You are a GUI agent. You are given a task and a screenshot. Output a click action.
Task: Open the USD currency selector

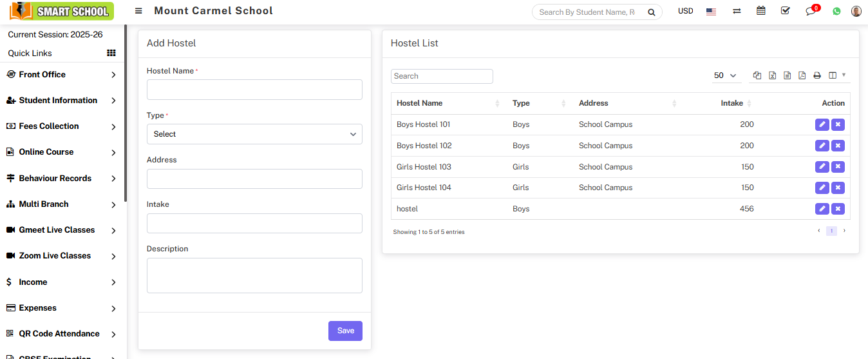click(686, 12)
